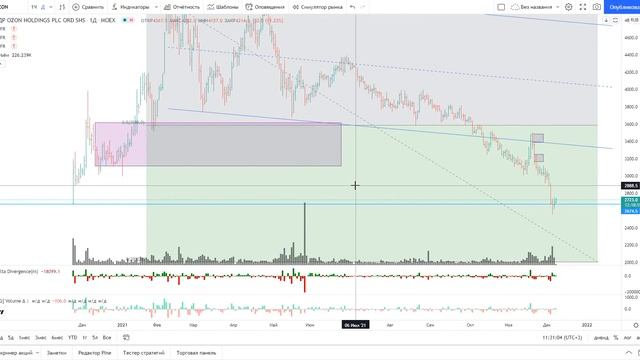Create alert via Оповещения button

(265, 7)
